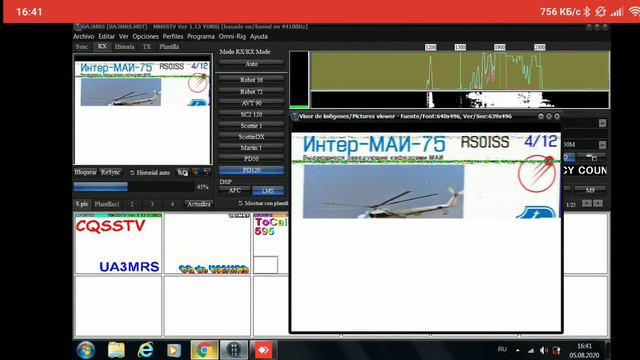Switch to the TX tab
The height and width of the screenshot is (360, 640).
tap(147, 47)
